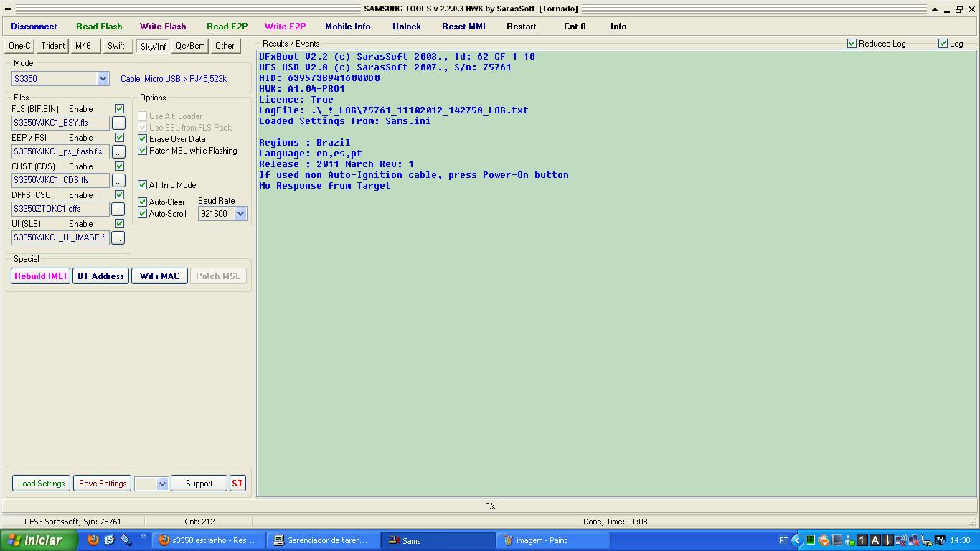980x551 pixels.
Task: Switch to the Qc/Bcm tab
Action: (x=190, y=46)
